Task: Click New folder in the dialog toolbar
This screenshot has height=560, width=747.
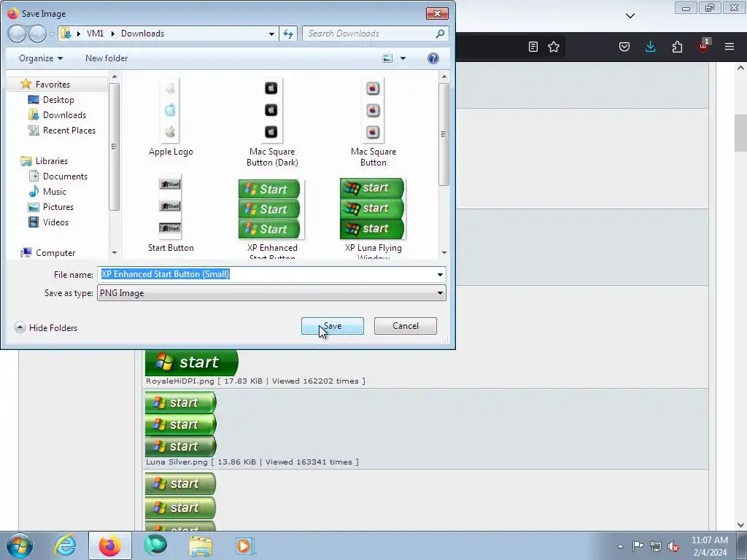Action: coord(107,58)
